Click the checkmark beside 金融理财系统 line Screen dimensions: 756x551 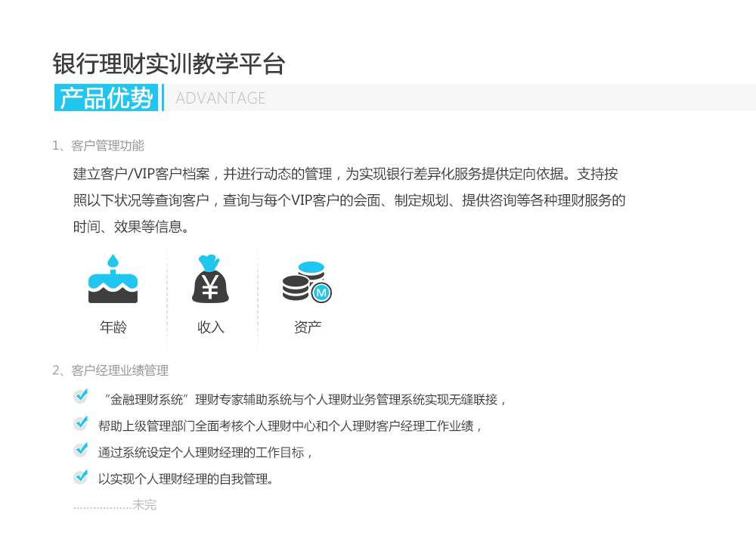pos(81,396)
